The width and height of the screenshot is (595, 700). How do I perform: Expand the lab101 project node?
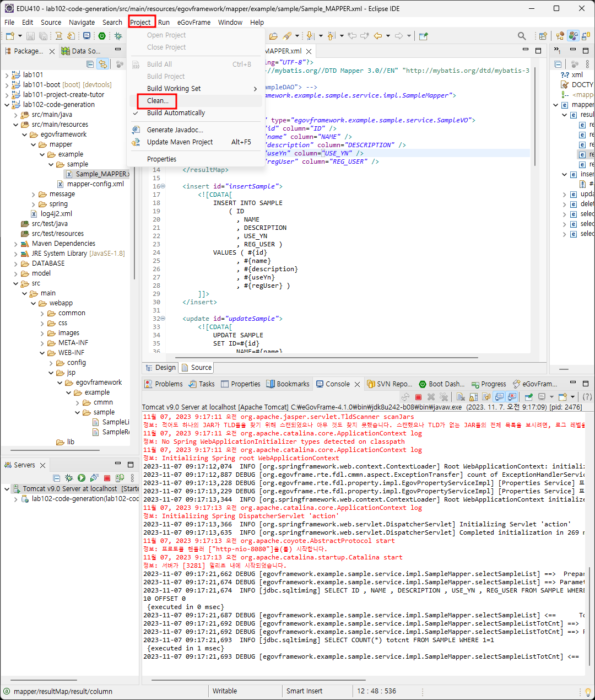[7, 75]
